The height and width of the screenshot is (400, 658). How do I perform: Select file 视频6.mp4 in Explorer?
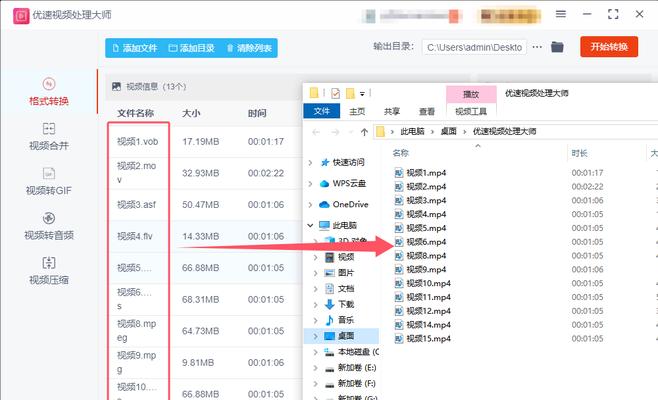tap(426, 242)
